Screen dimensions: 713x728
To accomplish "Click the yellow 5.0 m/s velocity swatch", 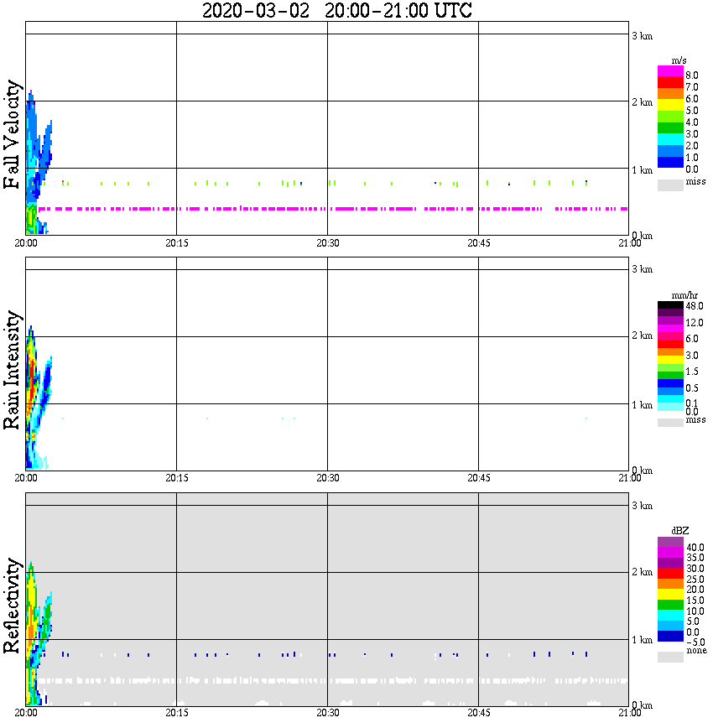I will coord(670,105).
